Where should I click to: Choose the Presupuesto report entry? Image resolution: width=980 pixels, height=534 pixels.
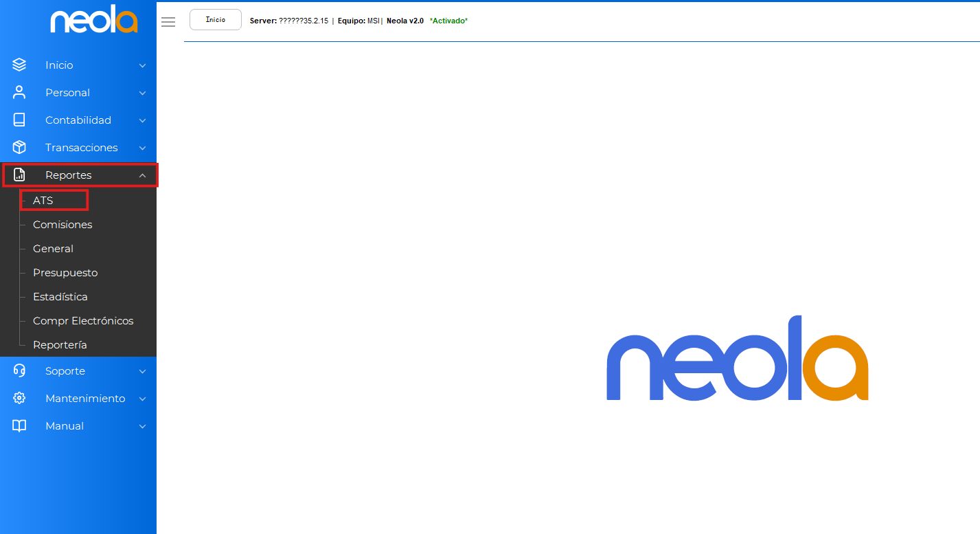pos(65,273)
